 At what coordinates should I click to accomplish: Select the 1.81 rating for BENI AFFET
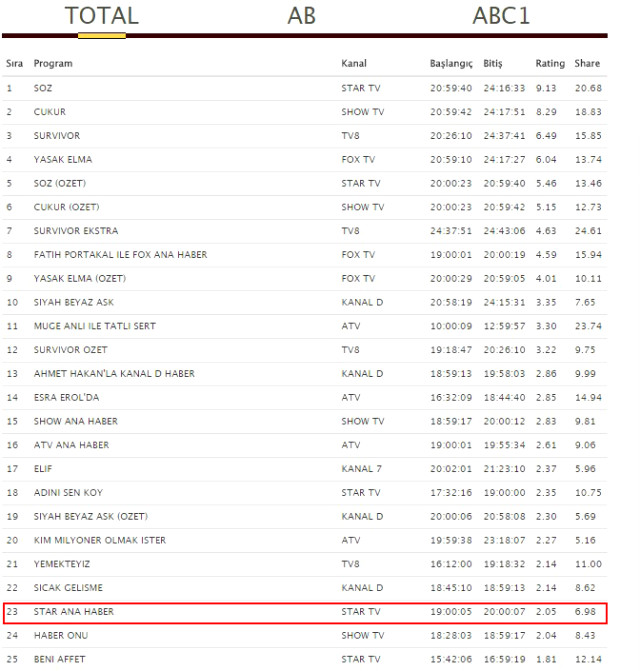point(546,659)
